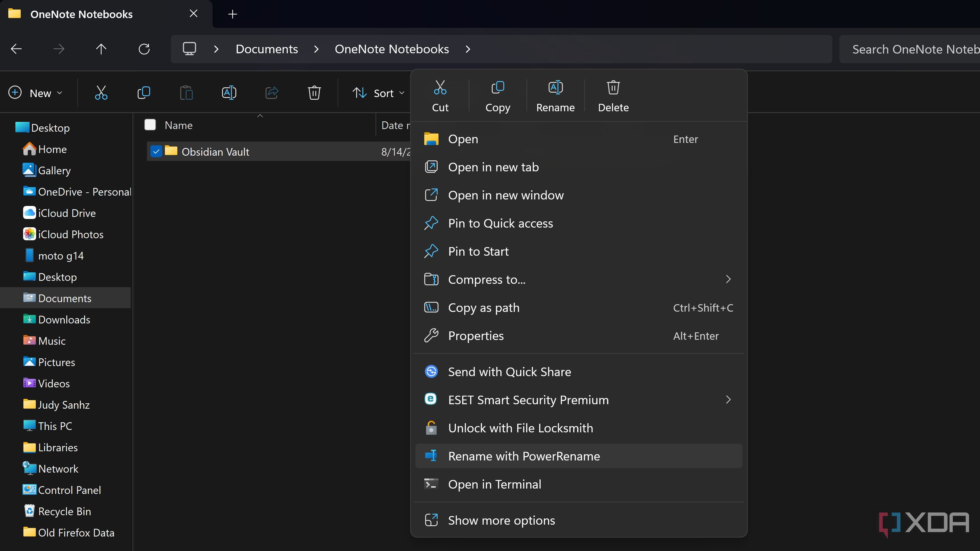Choose Compress to... menu entry
980x551 pixels.
(579, 279)
